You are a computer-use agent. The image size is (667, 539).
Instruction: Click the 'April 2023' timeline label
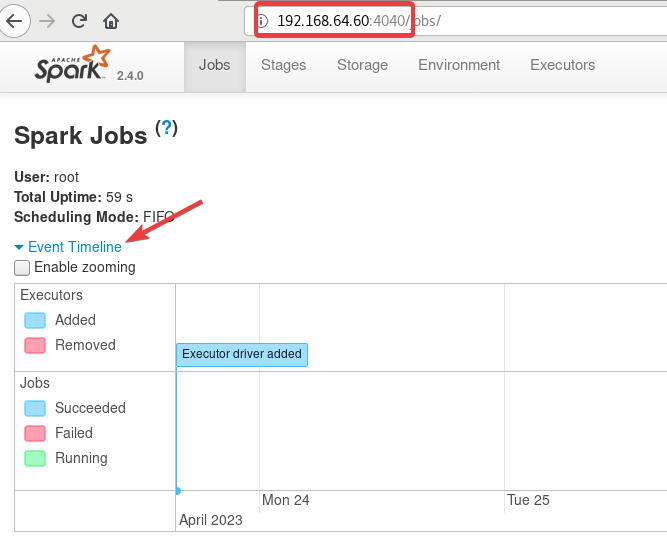(211, 520)
